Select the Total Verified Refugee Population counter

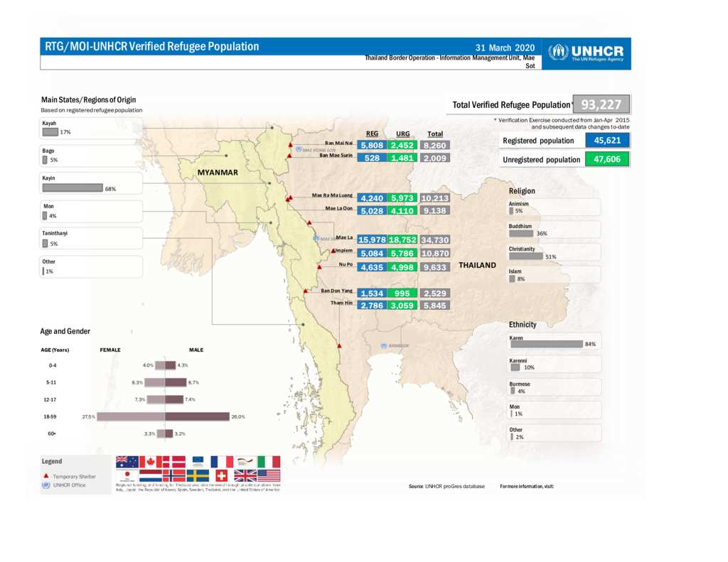point(599,104)
